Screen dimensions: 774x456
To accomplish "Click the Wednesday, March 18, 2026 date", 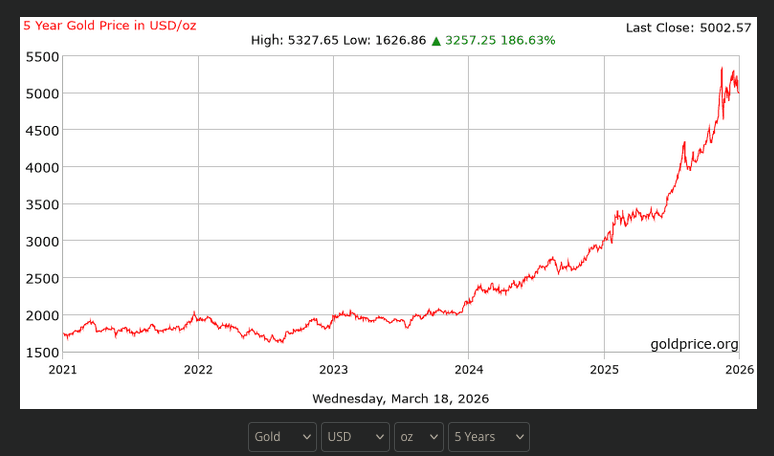I will (x=400, y=398).
